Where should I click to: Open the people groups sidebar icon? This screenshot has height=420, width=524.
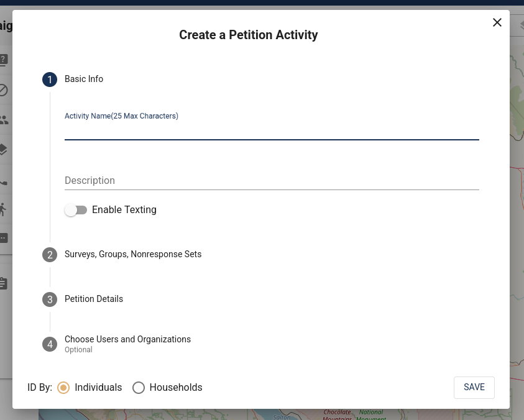(x=2, y=119)
